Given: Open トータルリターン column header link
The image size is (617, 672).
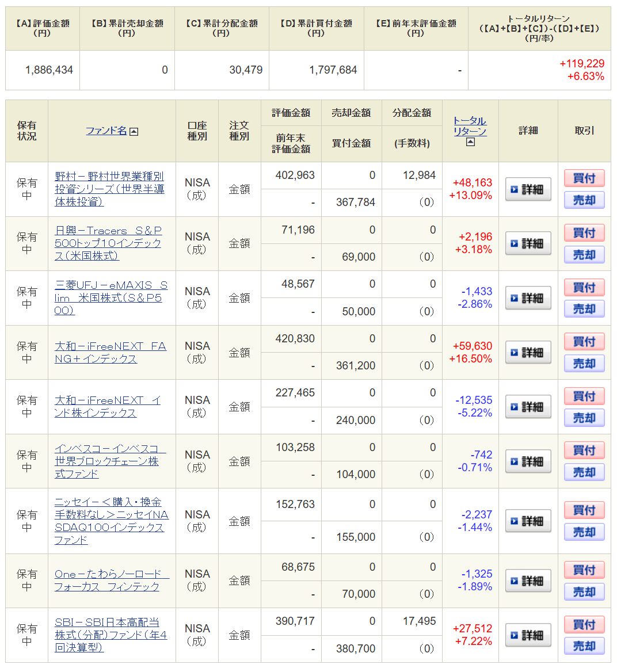Looking at the screenshot, I should point(470,126).
